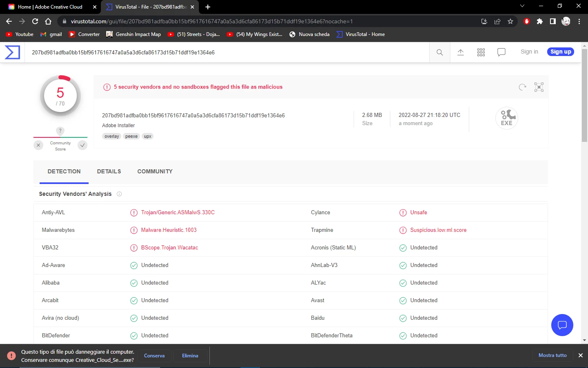Click the Sign in link
Viewport: 588px width, 368px height.
pyautogui.click(x=529, y=52)
